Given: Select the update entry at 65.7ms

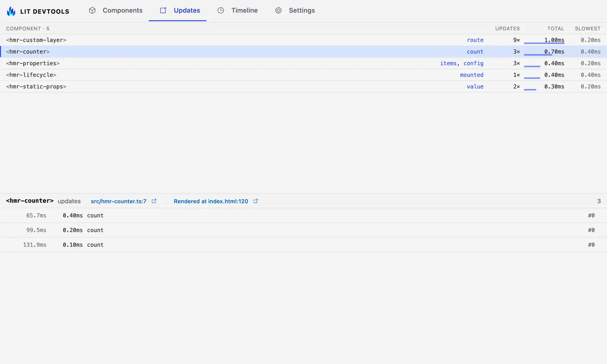Looking at the screenshot, I should pyautogui.click(x=303, y=215).
